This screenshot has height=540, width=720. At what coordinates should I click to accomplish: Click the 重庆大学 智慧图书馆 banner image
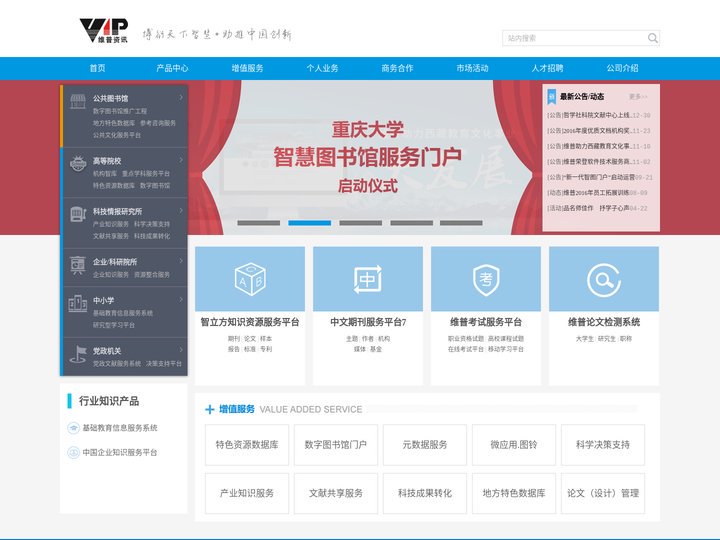pos(367,156)
